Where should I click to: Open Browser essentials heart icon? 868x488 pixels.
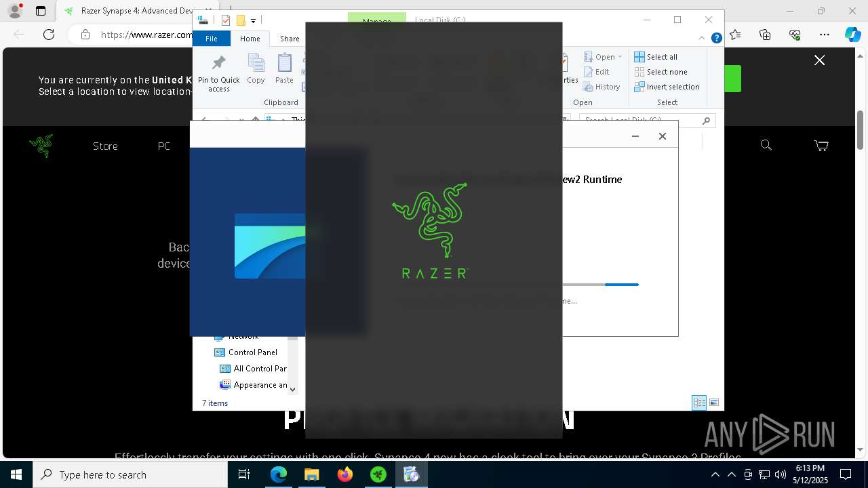point(795,35)
